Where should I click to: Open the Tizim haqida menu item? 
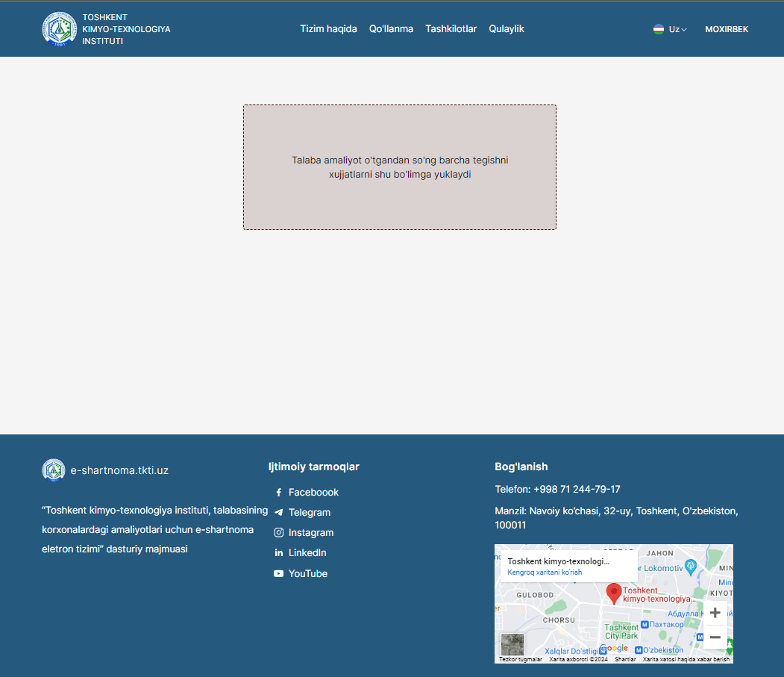[x=328, y=29]
